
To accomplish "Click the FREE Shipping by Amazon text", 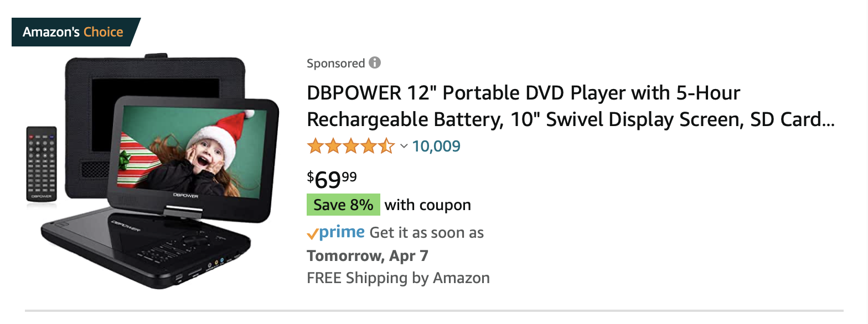I will pos(398,278).
